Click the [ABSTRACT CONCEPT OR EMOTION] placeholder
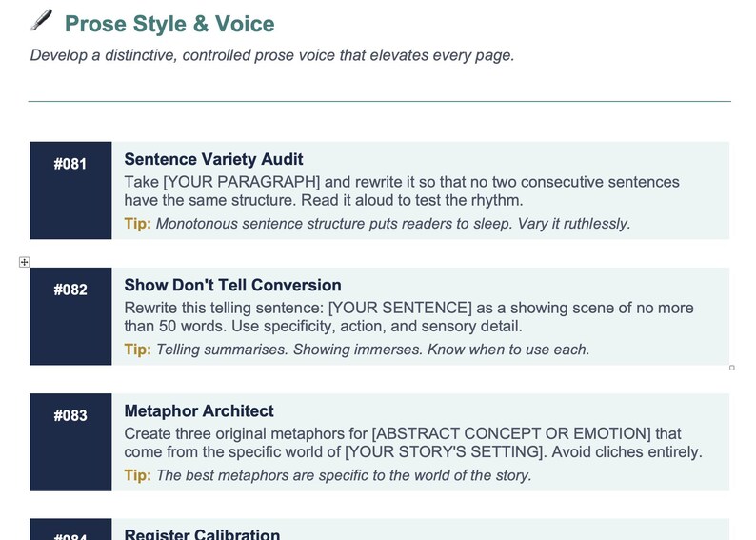Image resolution: width=756 pixels, height=540 pixels. click(x=511, y=433)
